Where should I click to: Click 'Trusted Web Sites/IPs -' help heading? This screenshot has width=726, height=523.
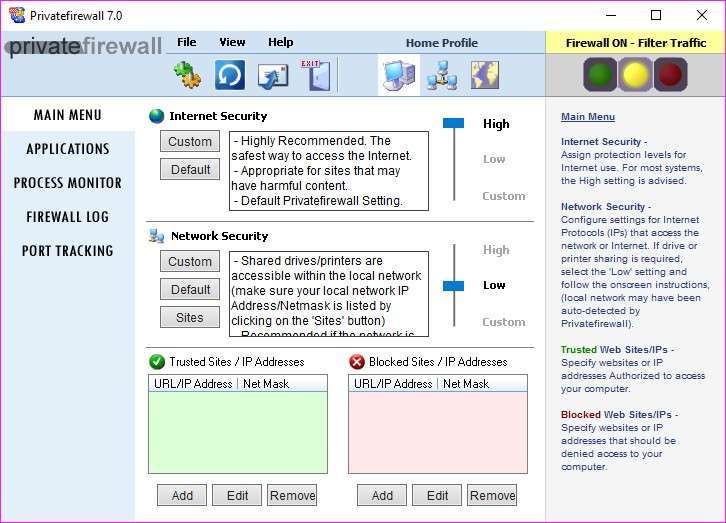[617, 350]
